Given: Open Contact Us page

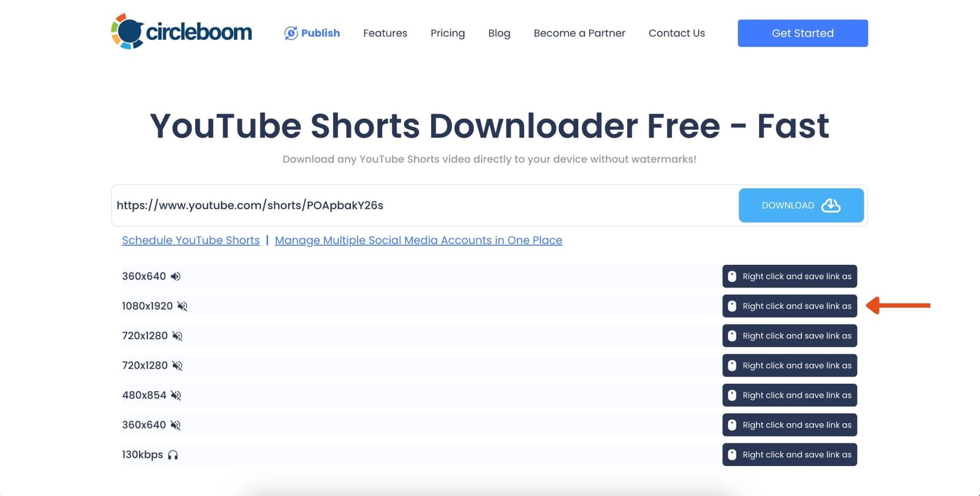Looking at the screenshot, I should point(677,33).
